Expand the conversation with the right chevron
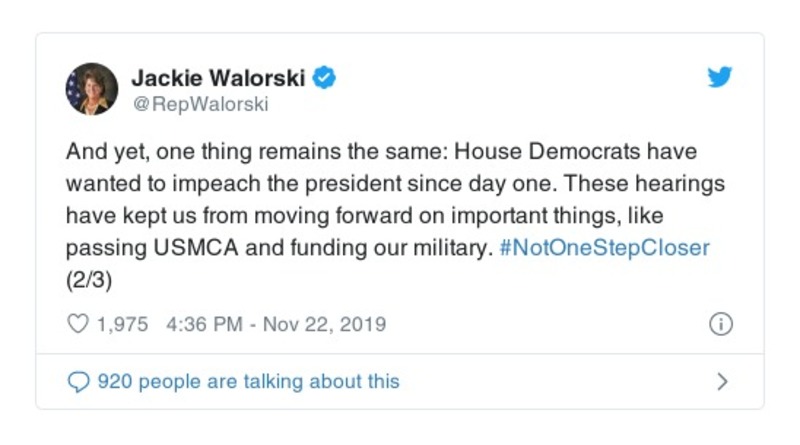This screenshot has width=800, height=445. click(x=722, y=381)
